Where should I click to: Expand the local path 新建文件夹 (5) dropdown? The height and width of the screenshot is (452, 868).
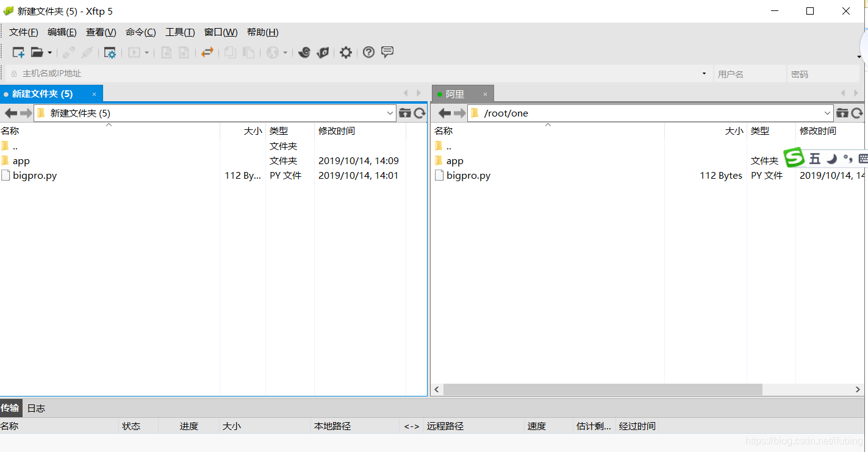coord(390,113)
